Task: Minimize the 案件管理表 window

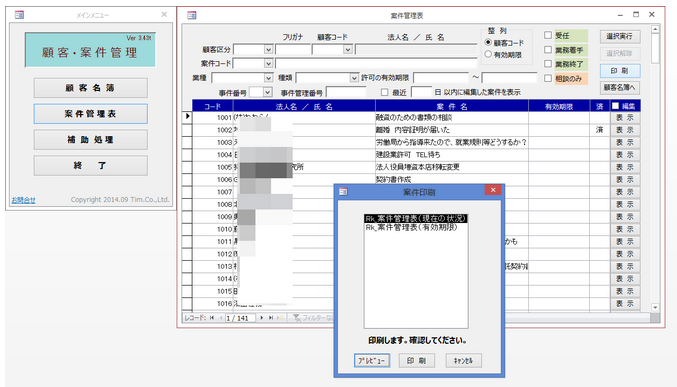Action: (620, 15)
